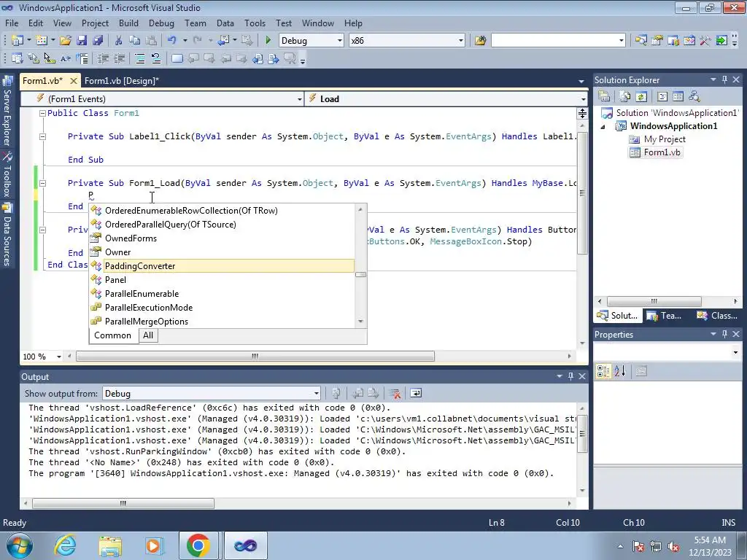Click the code editor horizontal scrollbar thumb
The height and width of the screenshot is (560, 747).
[x=255, y=356]
